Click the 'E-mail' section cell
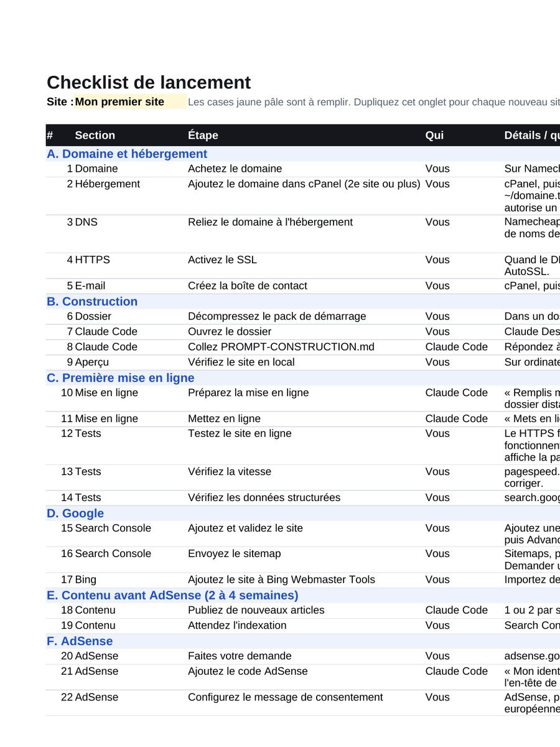 coord(90,286)
